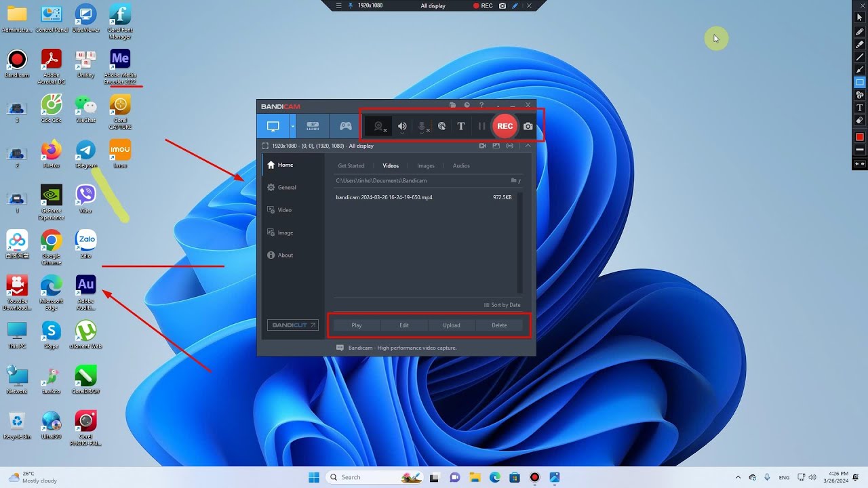
Task: Click the Delete button
Action: coord(499,325)
